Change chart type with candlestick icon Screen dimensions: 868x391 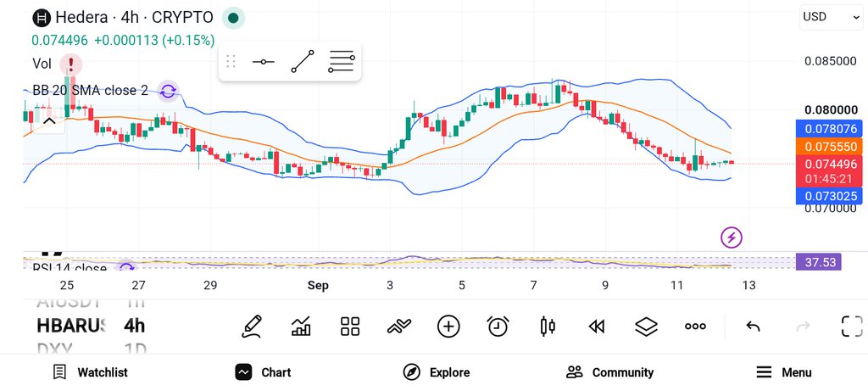pos(548,327)
